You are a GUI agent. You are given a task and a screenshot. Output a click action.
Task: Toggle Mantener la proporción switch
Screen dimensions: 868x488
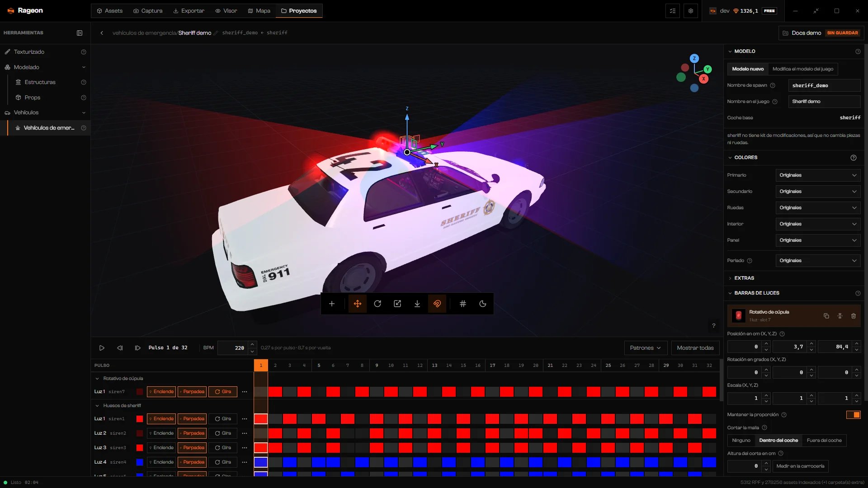click(x=854, y=415)
